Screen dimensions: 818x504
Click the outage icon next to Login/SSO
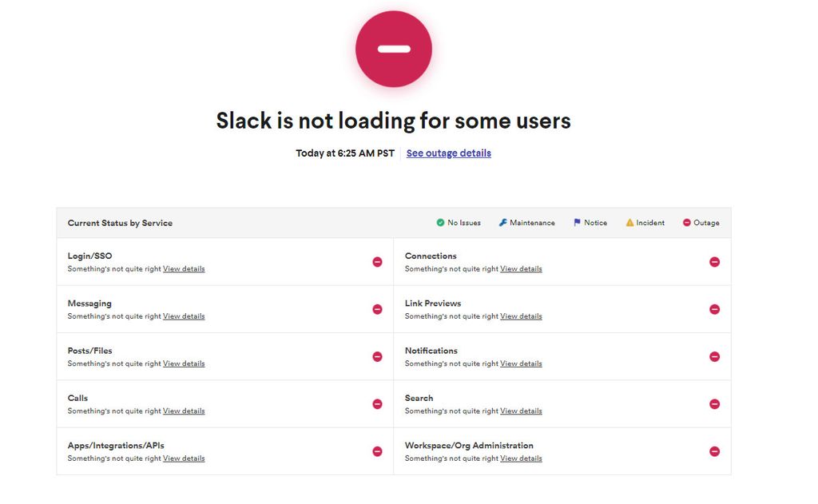pyautogui.click(x=377, y=261)
